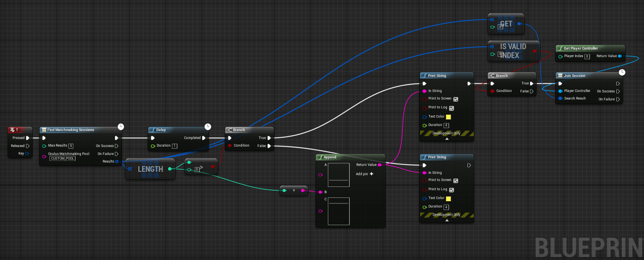The image size is (644, 260).
Task: Edit Duration field on lower Print String
Action: tap(446, 207)
